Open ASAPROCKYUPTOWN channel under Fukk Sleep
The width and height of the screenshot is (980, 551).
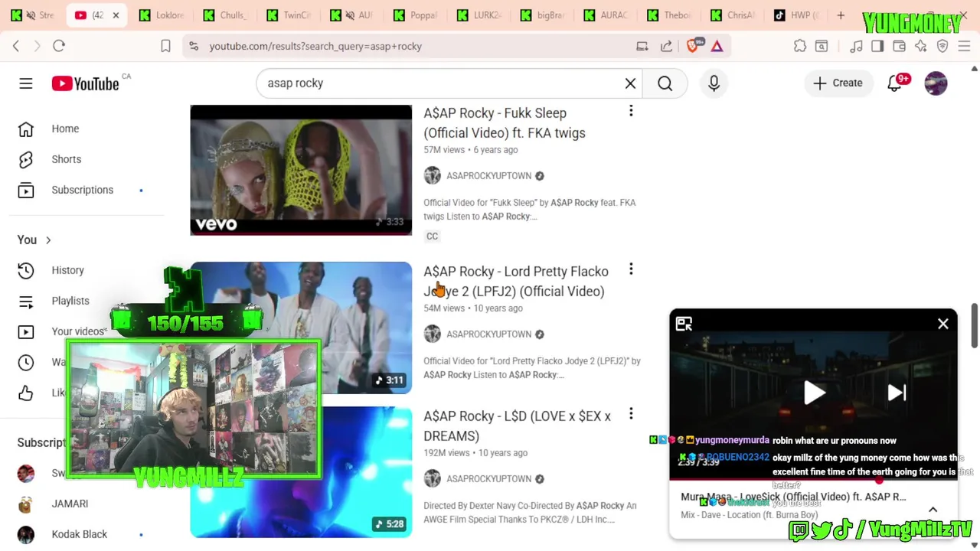point(488,176)
